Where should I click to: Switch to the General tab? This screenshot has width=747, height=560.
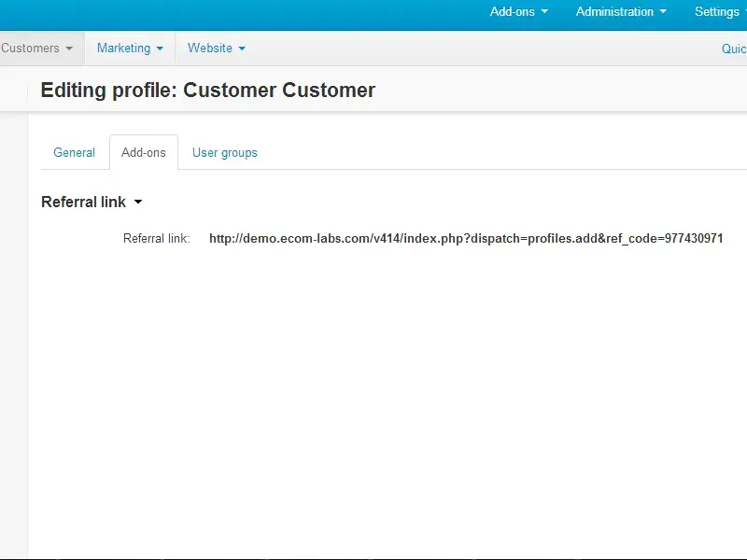click(x=74, y=152)
